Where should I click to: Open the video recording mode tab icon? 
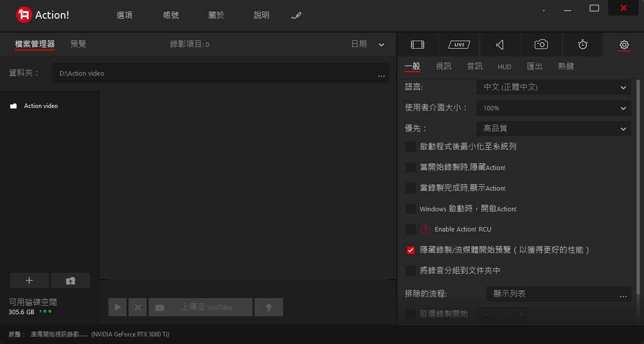(x=417, y=45)
